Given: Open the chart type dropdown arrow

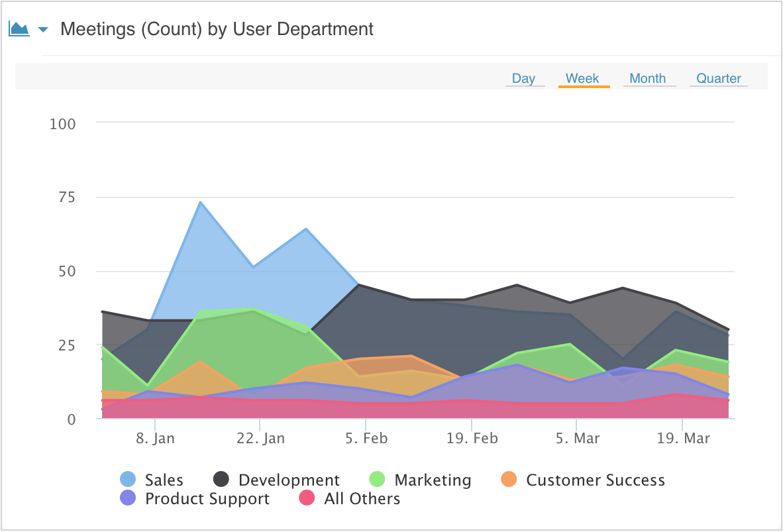Looking at the screenshot, I should tap(44, 29).
